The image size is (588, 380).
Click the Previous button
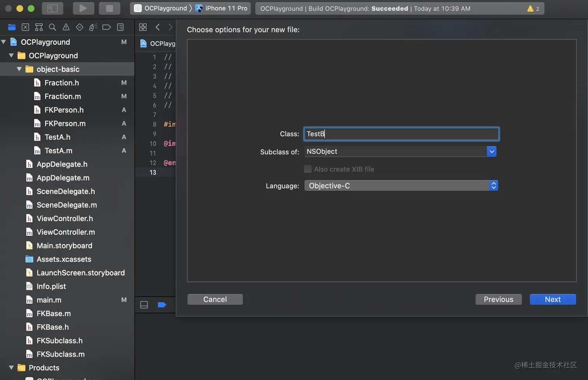click(x=499, y=299)
